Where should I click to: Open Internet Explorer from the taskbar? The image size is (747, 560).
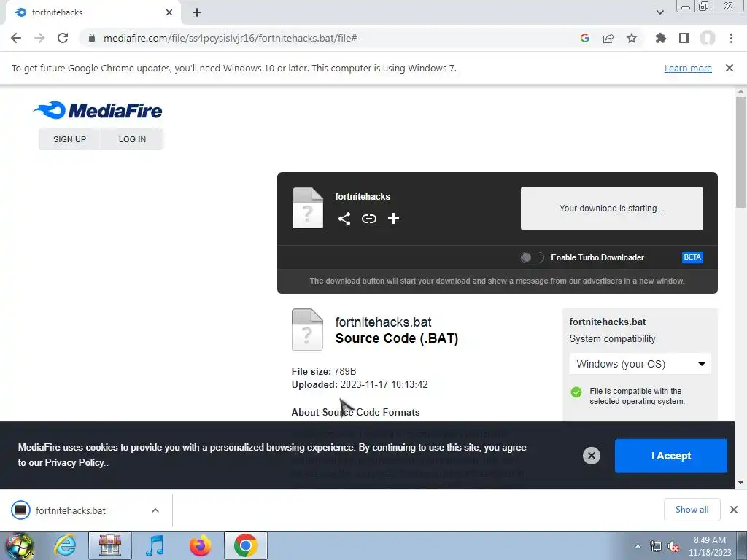coord(65,545)
